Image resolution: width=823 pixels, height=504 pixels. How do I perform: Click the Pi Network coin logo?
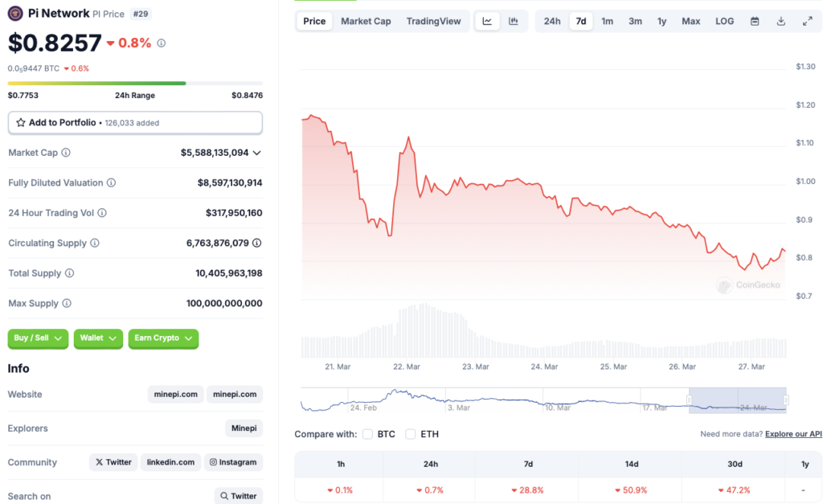pos(15,13)
